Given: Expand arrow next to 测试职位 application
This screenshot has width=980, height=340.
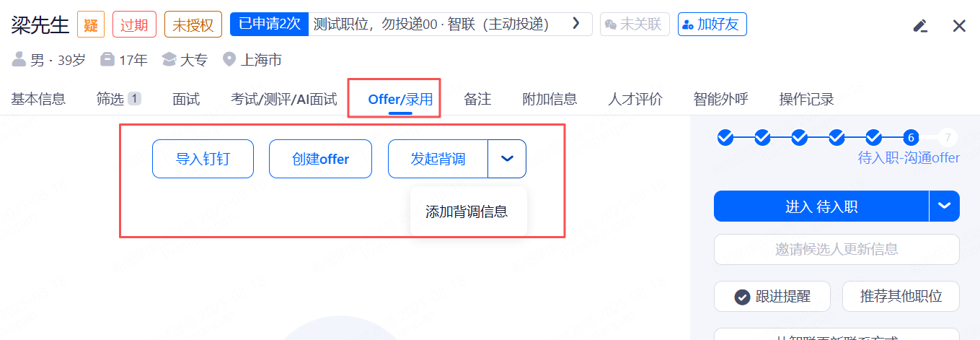Looking at the screenshot, I should 575,24.
